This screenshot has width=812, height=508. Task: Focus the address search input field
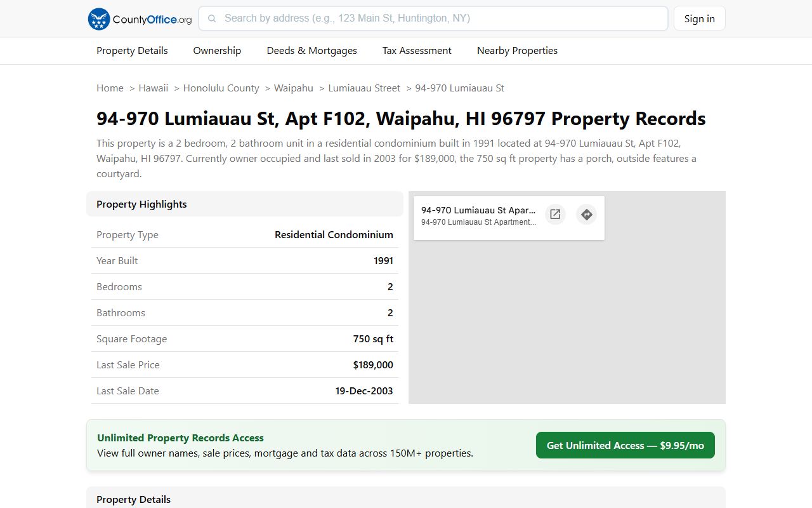coord(433,18)
